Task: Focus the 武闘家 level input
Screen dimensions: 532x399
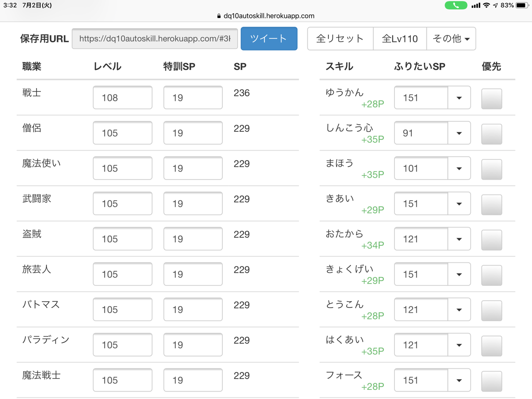Action: pyautogui.click(x=123, y=204)
